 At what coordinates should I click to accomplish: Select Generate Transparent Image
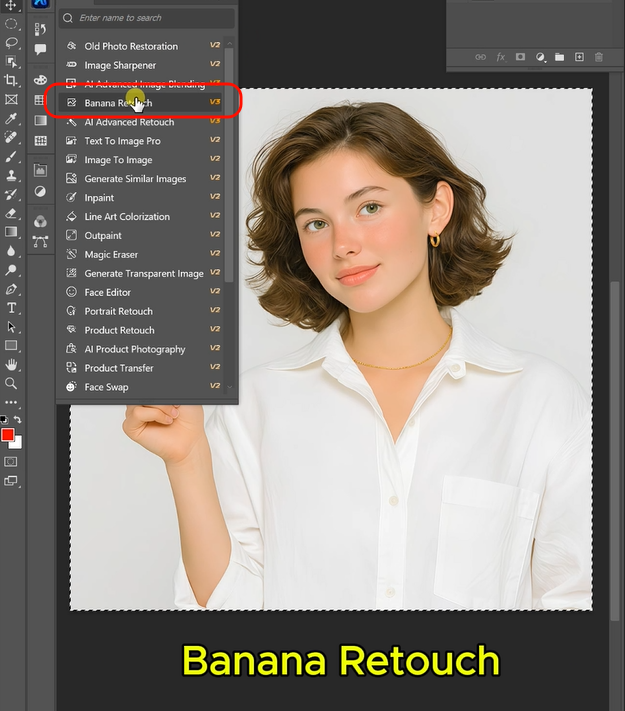click(143, 273)
